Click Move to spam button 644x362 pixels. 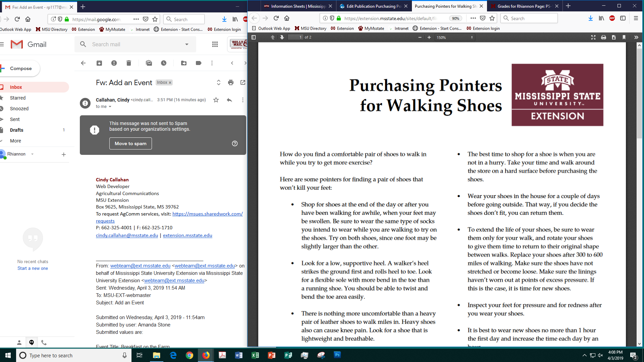(130, 143)
